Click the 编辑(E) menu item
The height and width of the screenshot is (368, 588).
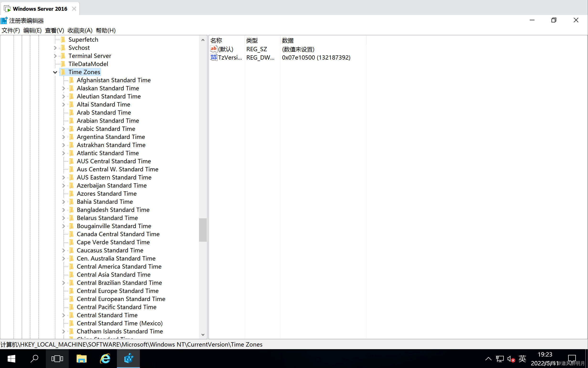pyautogui.click(x=31, y=30)
